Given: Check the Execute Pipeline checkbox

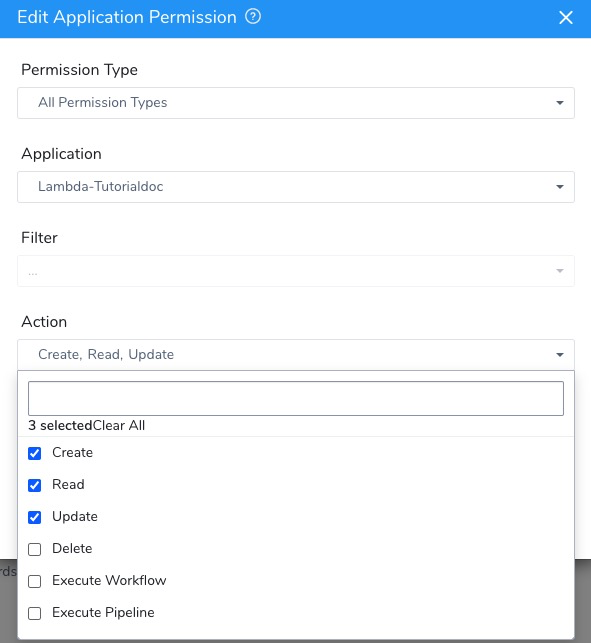Looking at the screenshot, I should pos(34,613).
